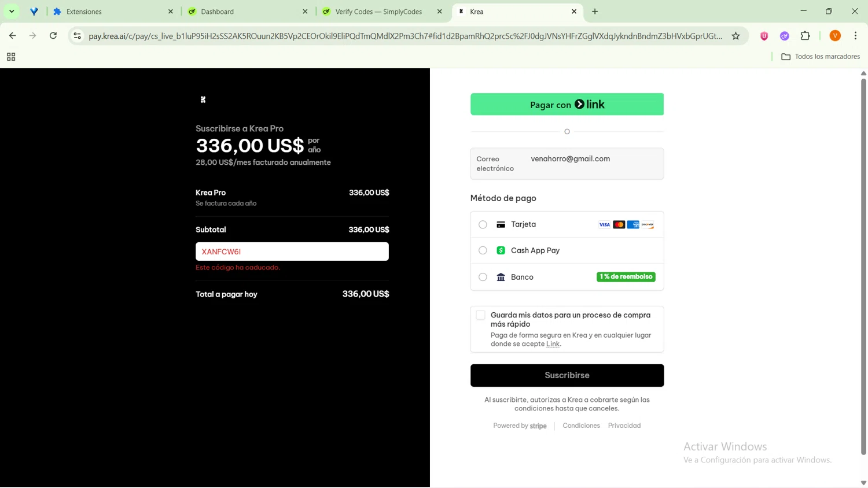Click the address bar URL
The image size is (868, 488).
405,36
